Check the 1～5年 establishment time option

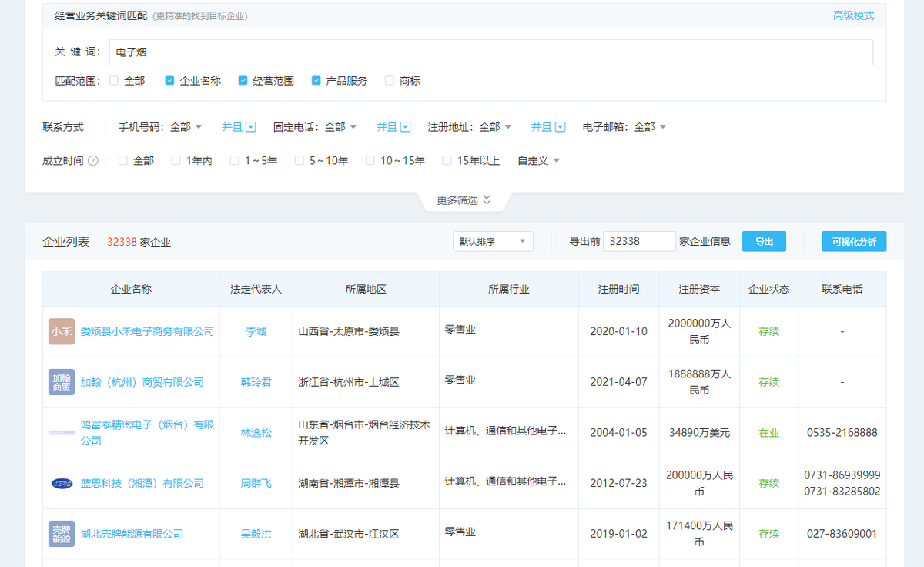point(235,161)
